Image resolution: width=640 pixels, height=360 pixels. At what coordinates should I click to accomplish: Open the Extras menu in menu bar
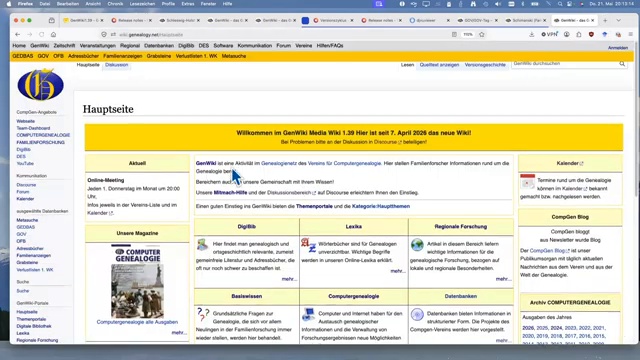pos(188,4)
